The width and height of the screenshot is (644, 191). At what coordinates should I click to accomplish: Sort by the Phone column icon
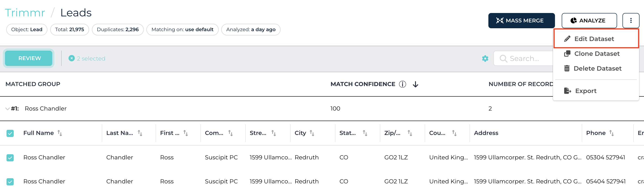click(611, 133)
